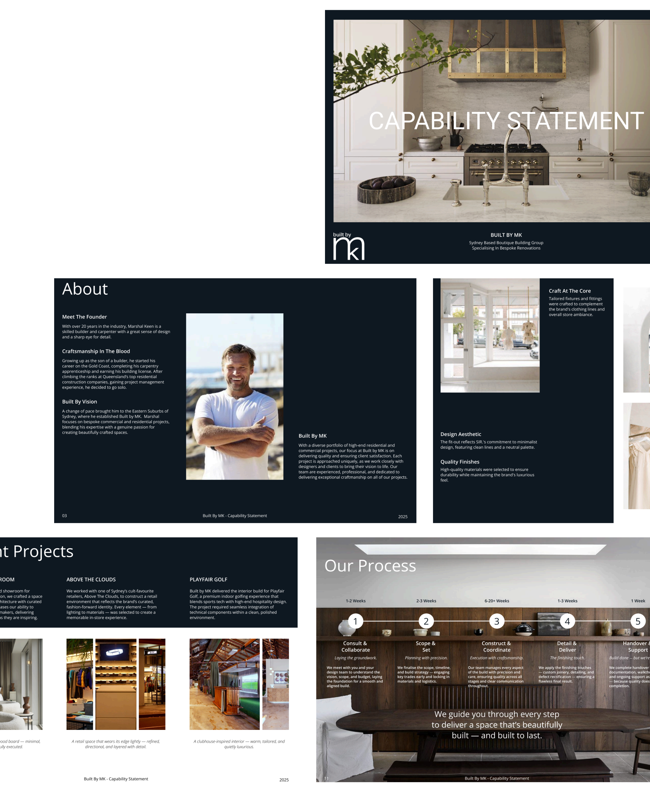Click the Playfair Golf clubhouse interior photo
650x812 pixels.
pyautogui.click(x=224, y=684)
